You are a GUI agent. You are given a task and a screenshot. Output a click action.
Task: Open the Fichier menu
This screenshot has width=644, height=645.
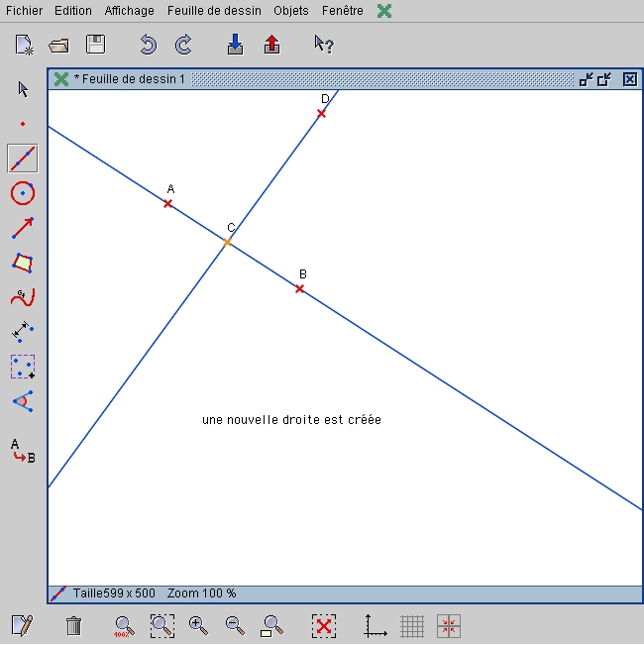24,11
